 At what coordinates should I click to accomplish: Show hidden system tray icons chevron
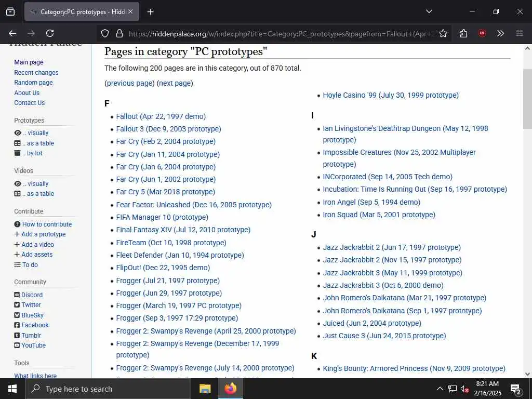click(x=440, y=389)
